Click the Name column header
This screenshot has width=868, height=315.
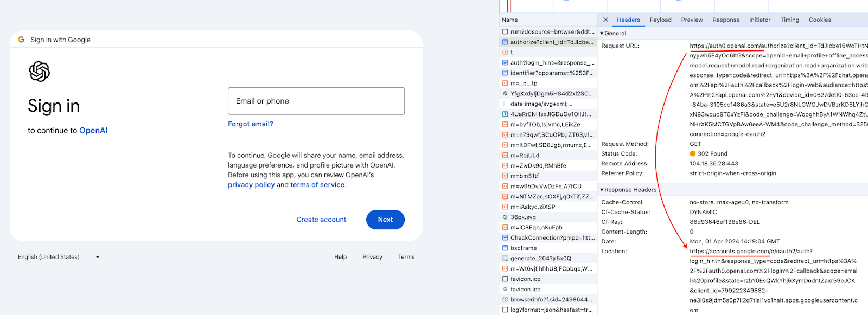point(510,20)
